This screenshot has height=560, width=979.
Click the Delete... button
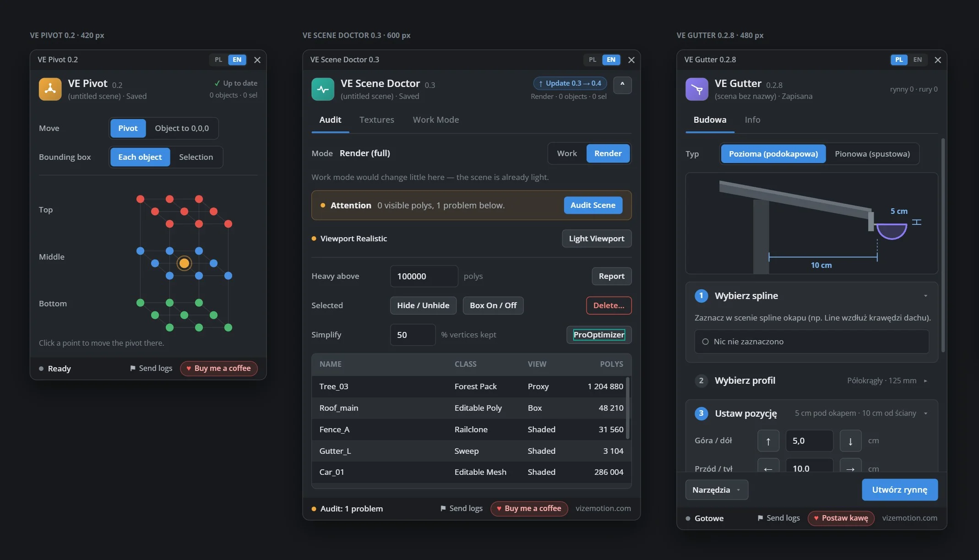[x=609, y=305]
